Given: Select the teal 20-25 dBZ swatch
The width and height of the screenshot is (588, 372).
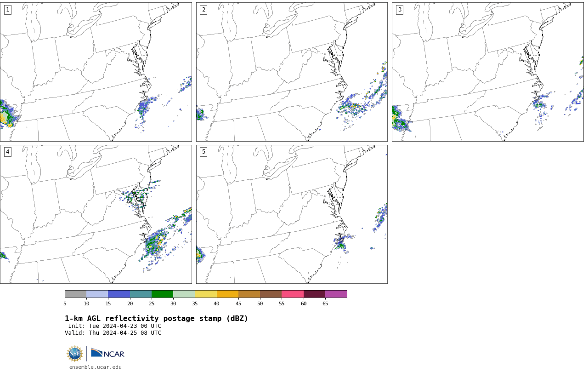Looking at the screenshot, I should click(x=141, y=294).
